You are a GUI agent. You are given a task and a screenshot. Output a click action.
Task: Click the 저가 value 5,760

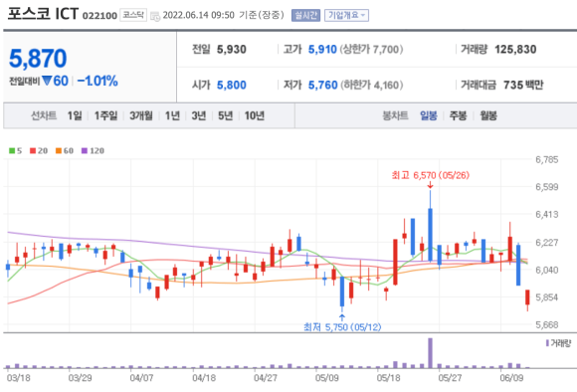point(322,85)
